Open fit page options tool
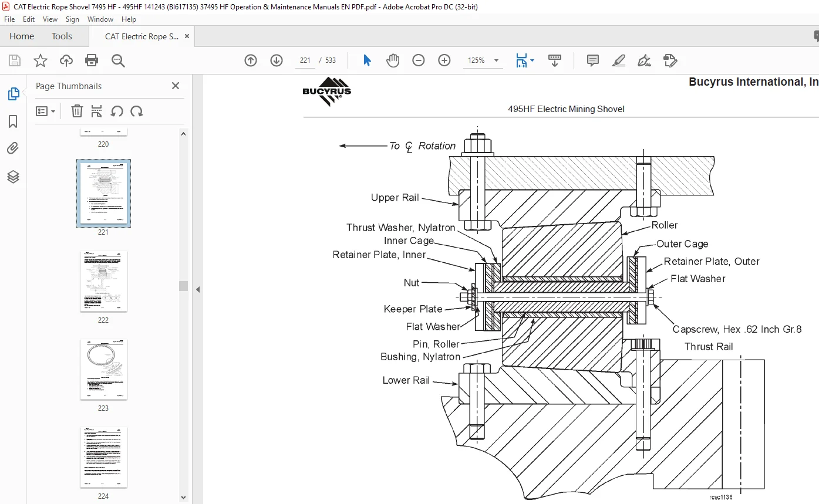Image resolution: width=819 pixels, height=504 pixels. (521, 60)
